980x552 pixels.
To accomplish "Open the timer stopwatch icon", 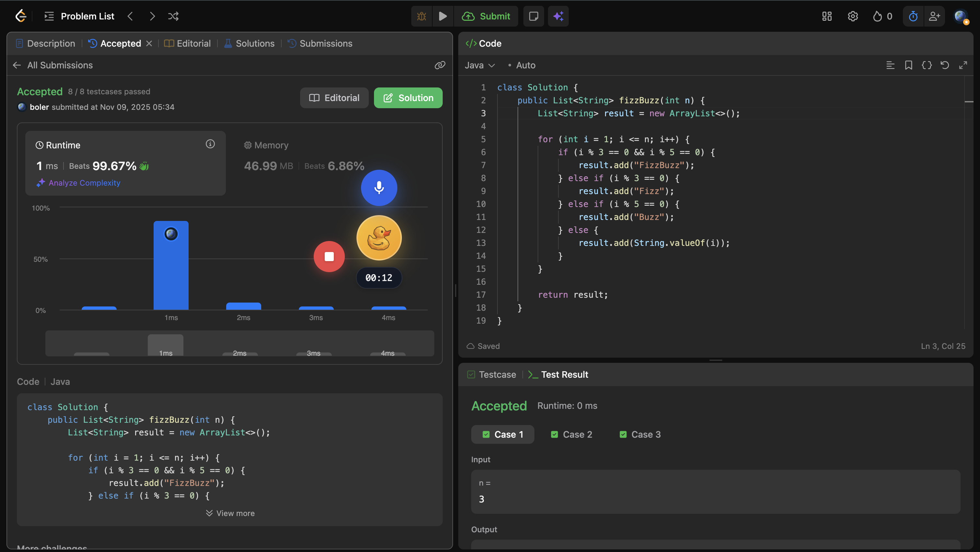I will pos(913,16).
